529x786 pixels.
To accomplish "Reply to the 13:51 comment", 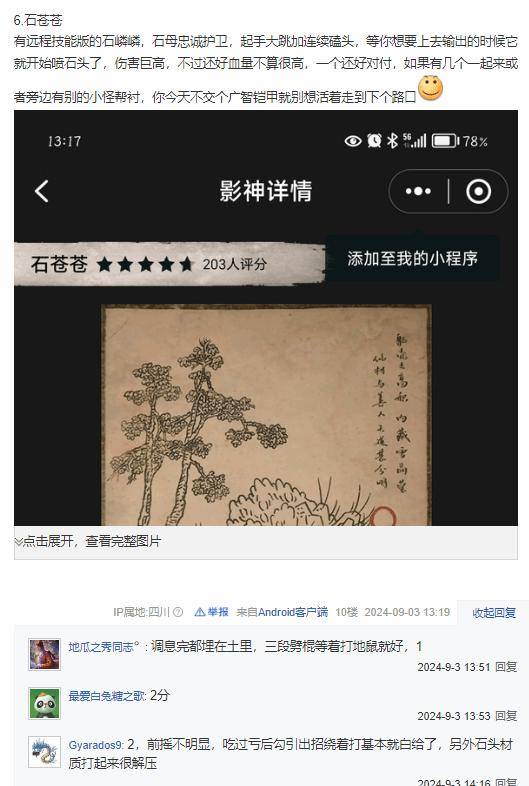I will (x=506, y=667).
